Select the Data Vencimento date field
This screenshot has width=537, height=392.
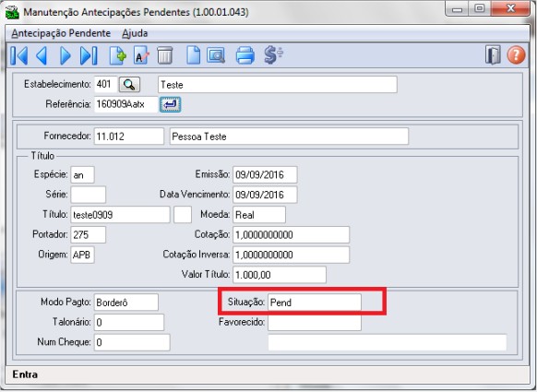(265, 195)
